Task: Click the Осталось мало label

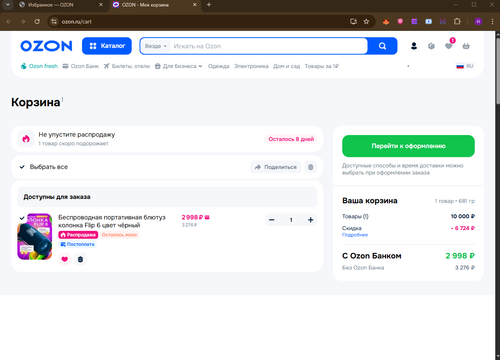Action: [x=119, y=235]
